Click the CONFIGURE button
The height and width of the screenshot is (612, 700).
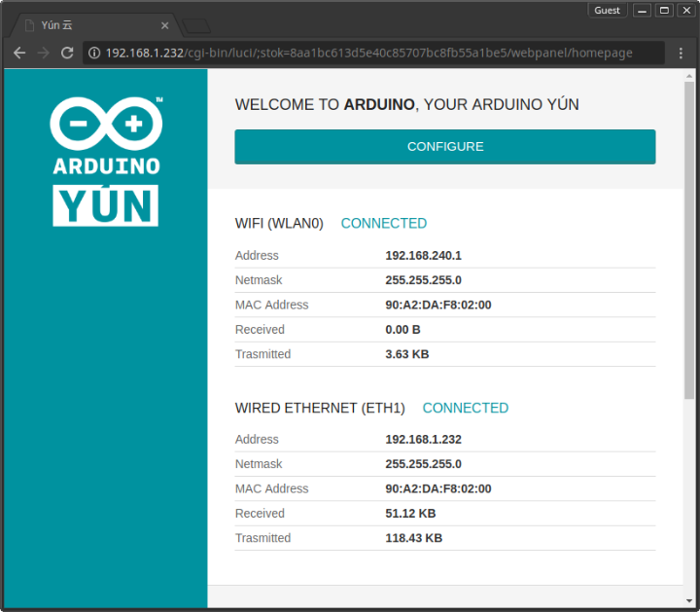pos(444,147)
